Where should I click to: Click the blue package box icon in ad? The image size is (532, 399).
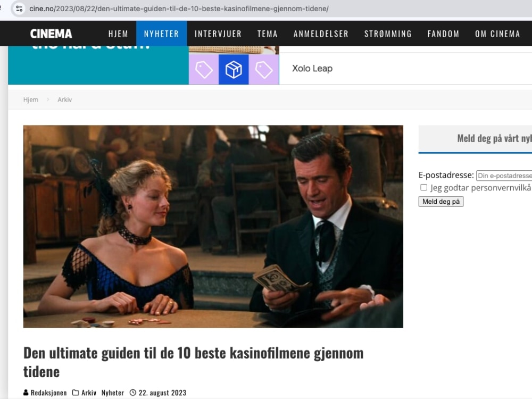(234, 70)
